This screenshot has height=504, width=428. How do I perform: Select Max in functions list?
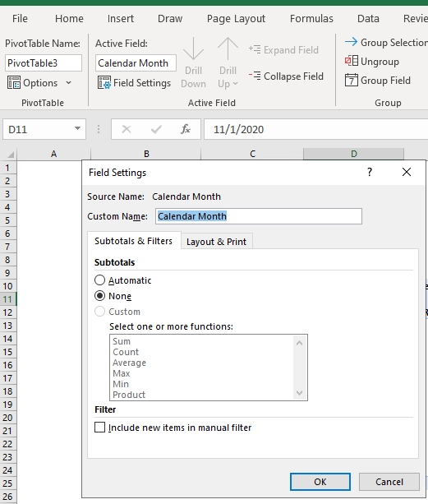[x=122, y=373]
